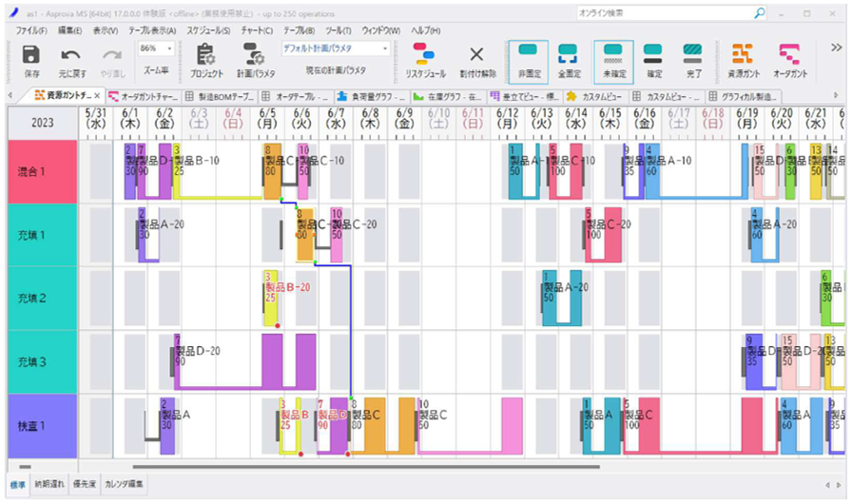Image resolution: width=852 pixels, height=504 pixels.
Task: Toggle the 未確定 filter button
Action: coord(613,55)
